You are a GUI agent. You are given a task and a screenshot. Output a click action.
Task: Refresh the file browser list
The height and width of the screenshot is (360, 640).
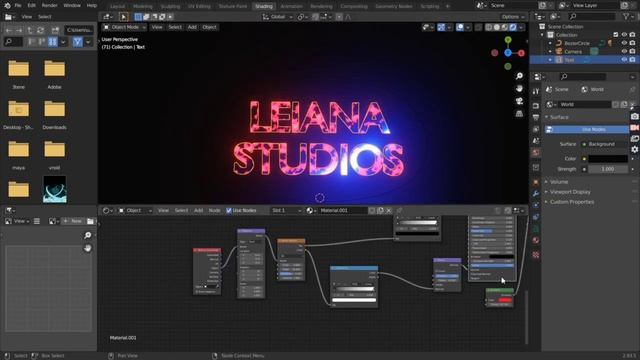[40, 30]
